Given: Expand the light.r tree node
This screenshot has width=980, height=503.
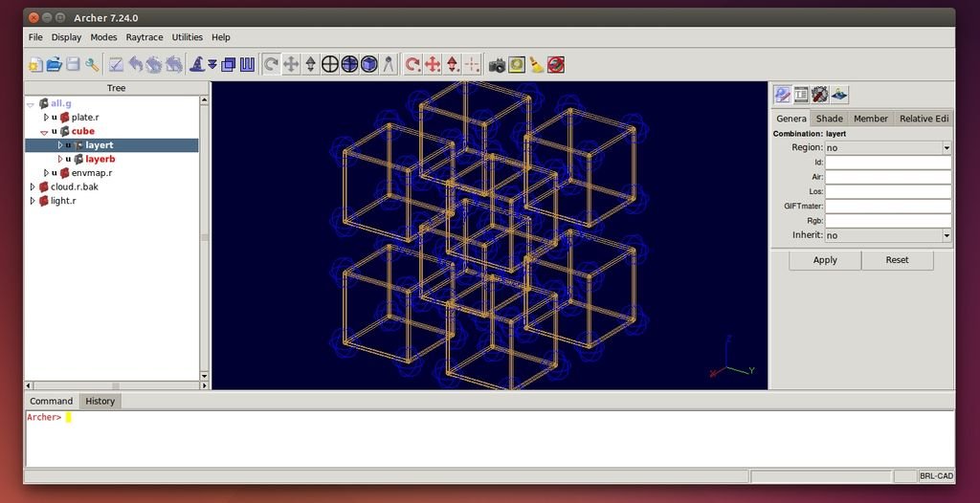Looking at the screenshot, I should (x=33, y=201).
